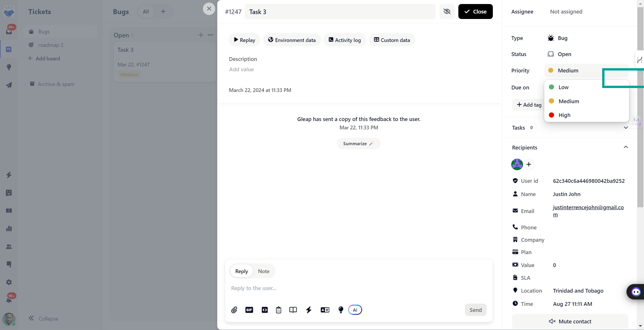644x330 pixels.
Task: Collapse the left sidebar panel
Action: pyautogui.click(x=43, y=319)
